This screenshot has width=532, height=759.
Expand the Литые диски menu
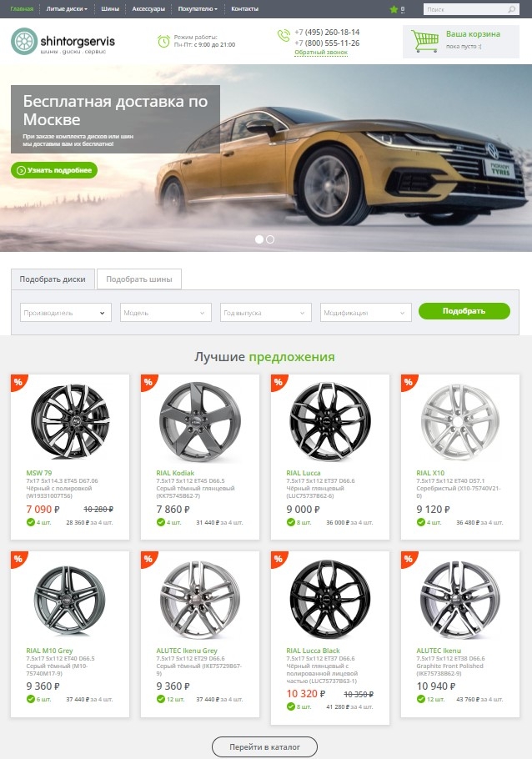[x=67, y=8]
